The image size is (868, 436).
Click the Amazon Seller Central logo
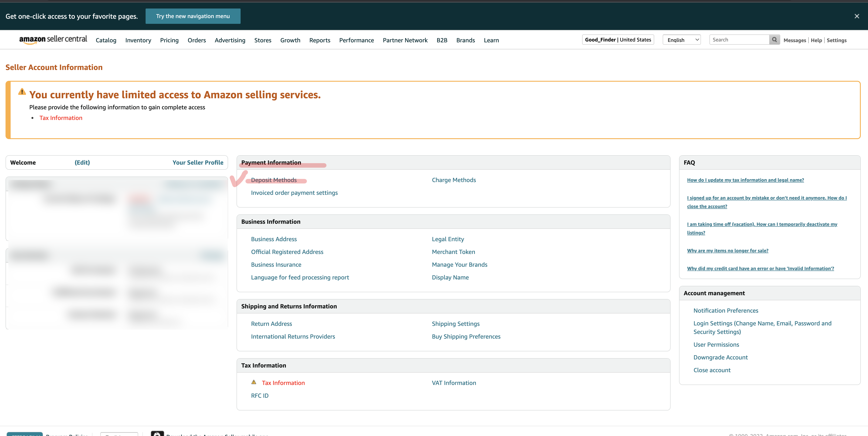tap(53, 40)
